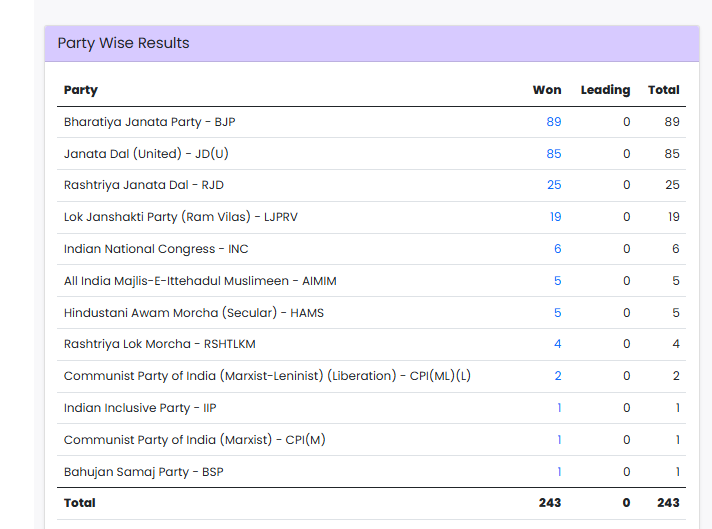This screenshot has height=529, width=712.
Task: Click the Total column header
Action: point(663,90)
